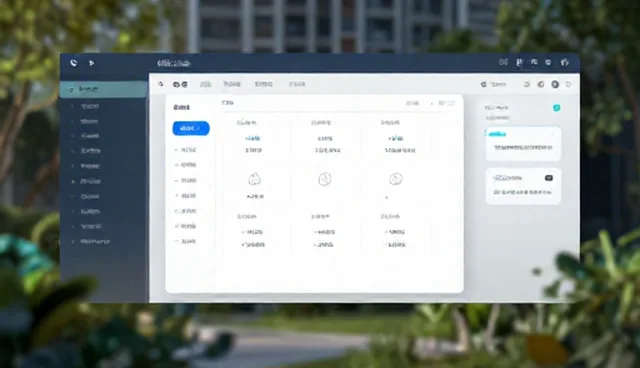Click the small chevron in the main card header
640x368 pixels.
(432, 104)
